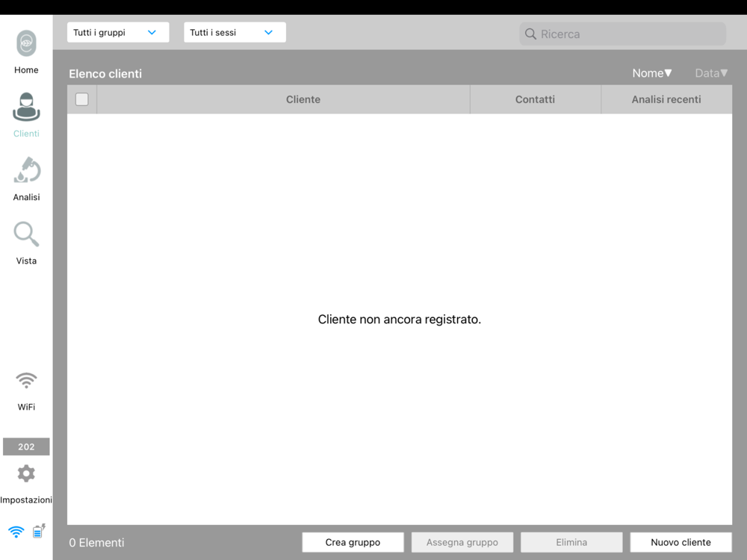Tick the select-all clients checkbox

82,99
